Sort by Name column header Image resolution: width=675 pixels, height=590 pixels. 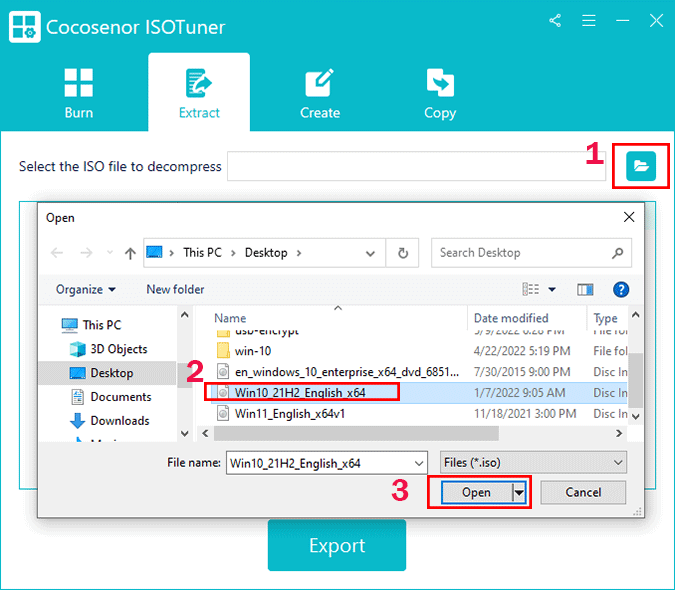point(230,318)
